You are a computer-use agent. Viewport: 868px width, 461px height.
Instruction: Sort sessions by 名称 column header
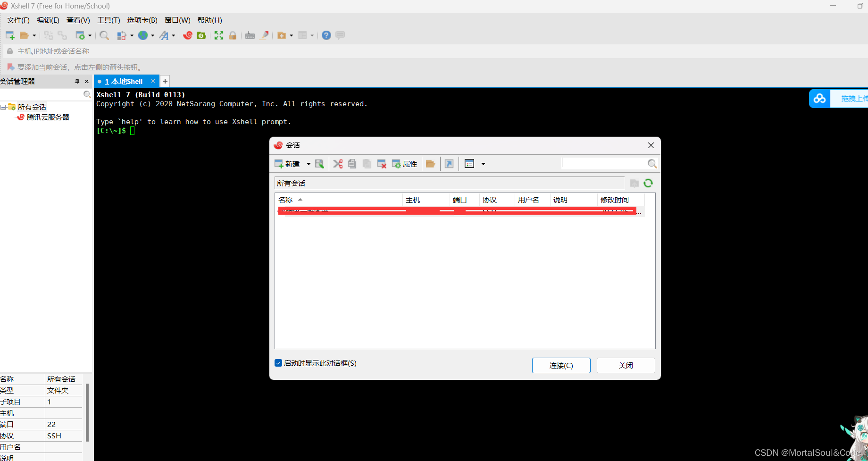coord(338,200)
